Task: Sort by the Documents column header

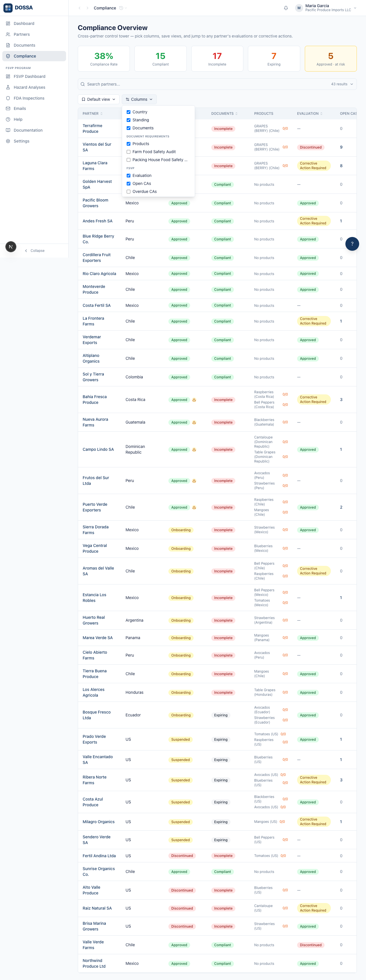Action: coord(224,113)
